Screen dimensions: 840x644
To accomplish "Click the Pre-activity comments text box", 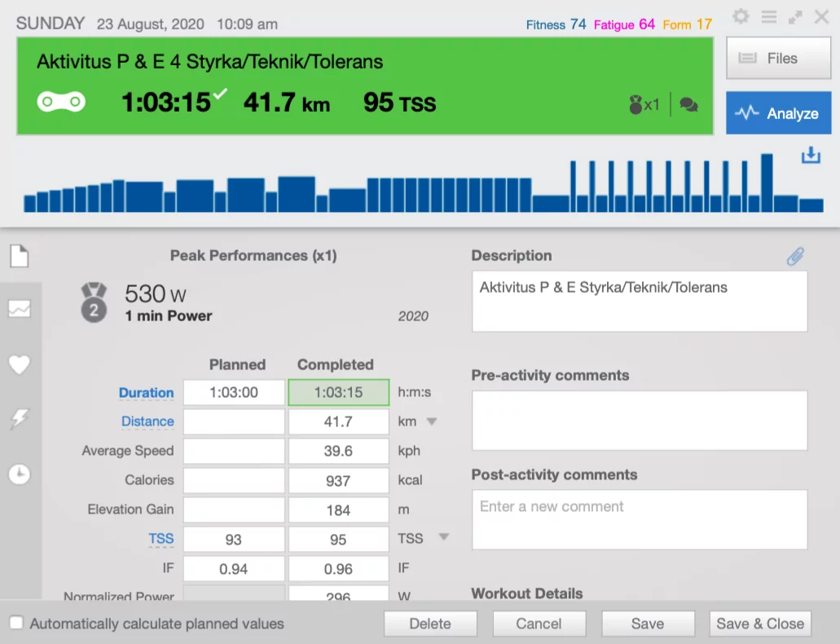I will click(640, 421).
